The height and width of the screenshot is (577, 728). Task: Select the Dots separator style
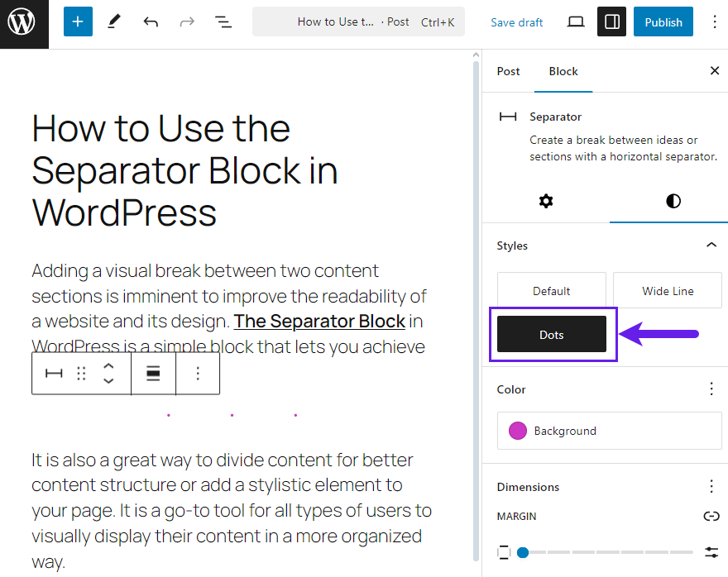pyautogui.click(x=552, y=335)
